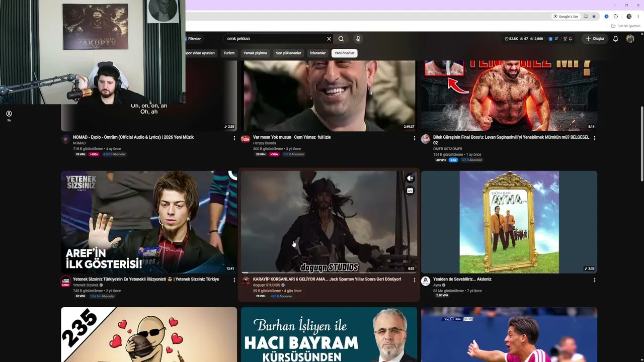This screenshot has width=644, height=362.
Task: Open options menu for NOMAD - Eypio video
Action: pyautogui.click(x=234, y=138)
